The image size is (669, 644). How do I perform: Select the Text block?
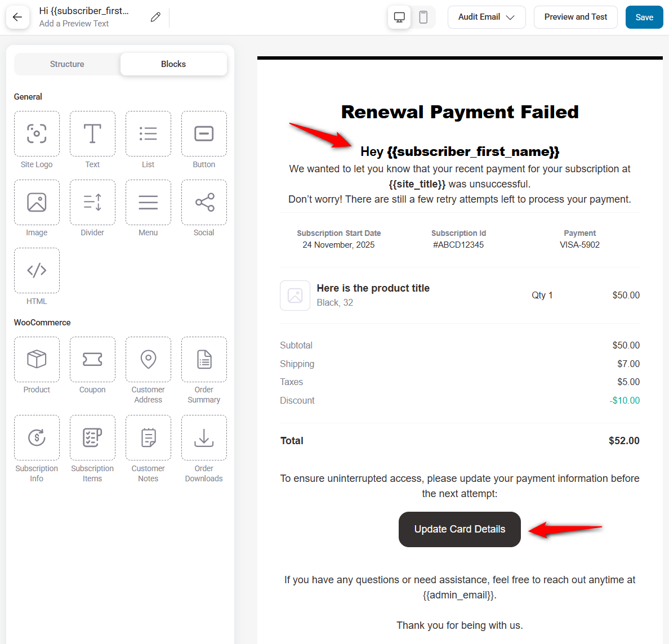[x=92, y=133]
